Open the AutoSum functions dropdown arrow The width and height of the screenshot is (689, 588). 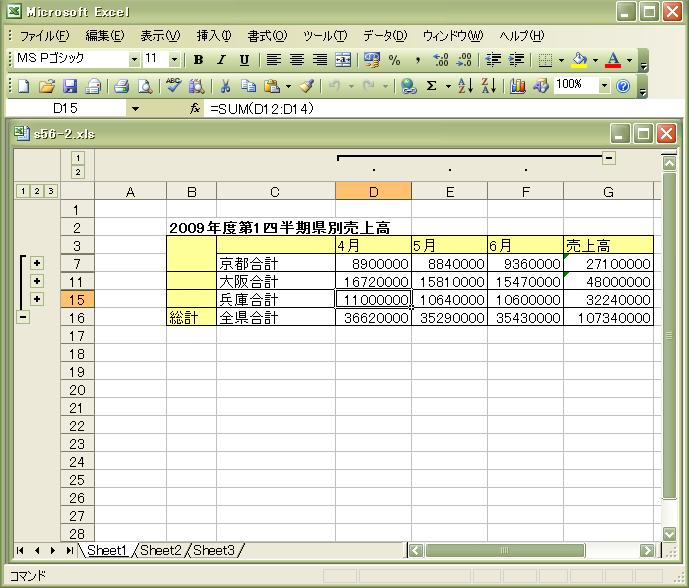(448, 86)
